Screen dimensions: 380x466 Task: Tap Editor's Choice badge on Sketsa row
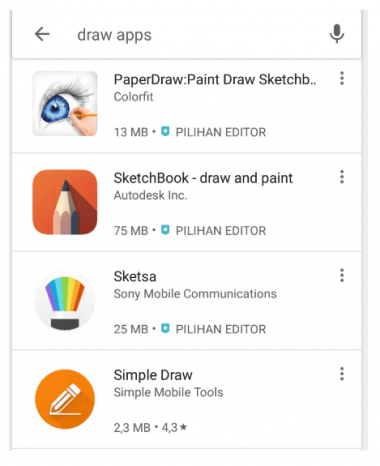pyautogui.click(x=213, y=329)
